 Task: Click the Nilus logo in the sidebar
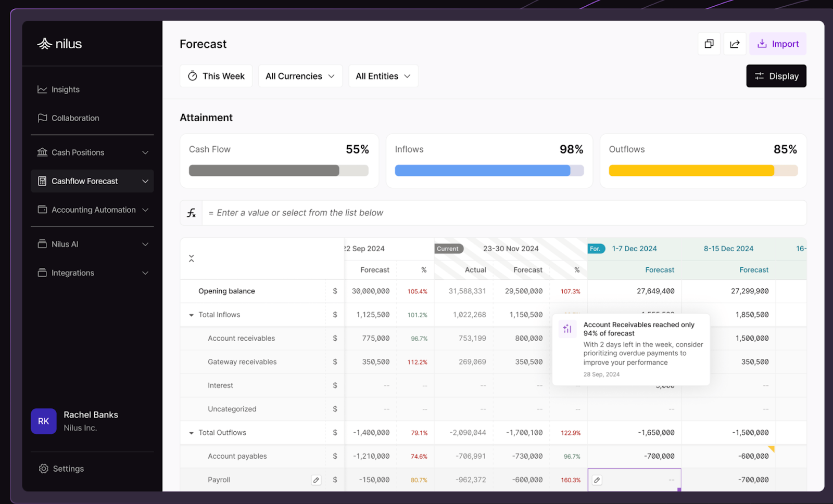click(59, 44)
